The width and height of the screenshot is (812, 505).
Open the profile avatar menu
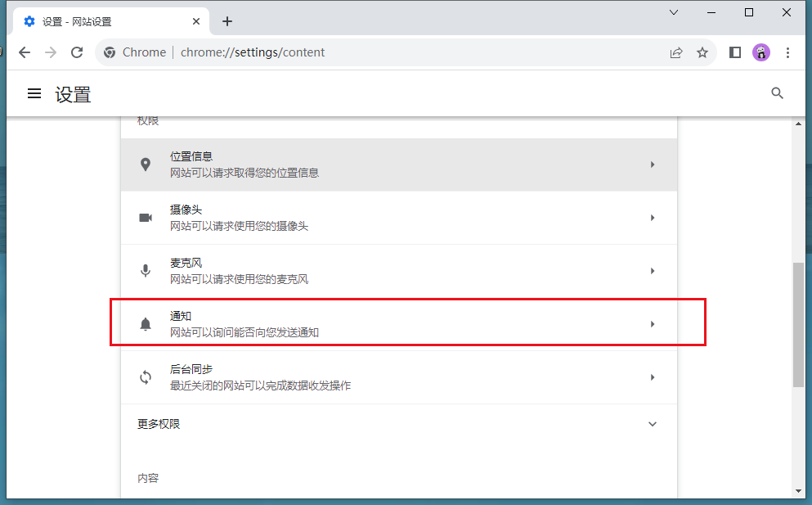761,52
